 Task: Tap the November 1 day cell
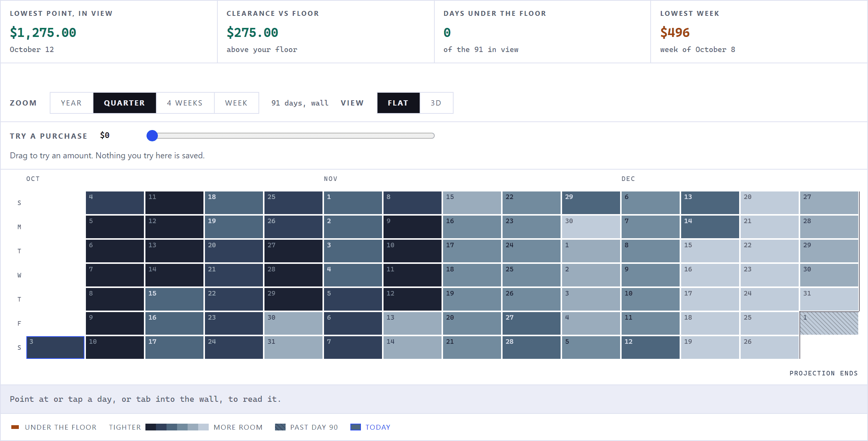point(353,203)
